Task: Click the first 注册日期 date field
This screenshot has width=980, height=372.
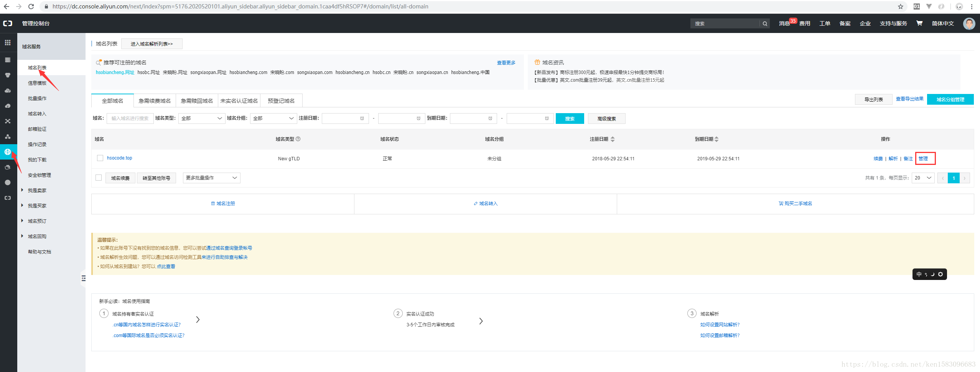Action: [x=345, y=119]
